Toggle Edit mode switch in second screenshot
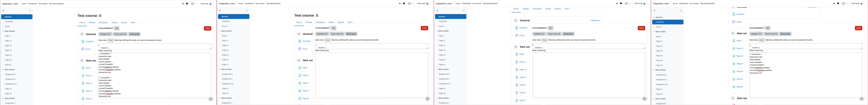The image size is (868, 105). tap(428, 4)
